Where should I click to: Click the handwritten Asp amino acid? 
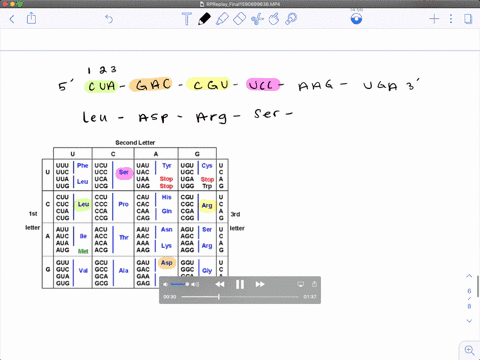(x=153, y=118)
